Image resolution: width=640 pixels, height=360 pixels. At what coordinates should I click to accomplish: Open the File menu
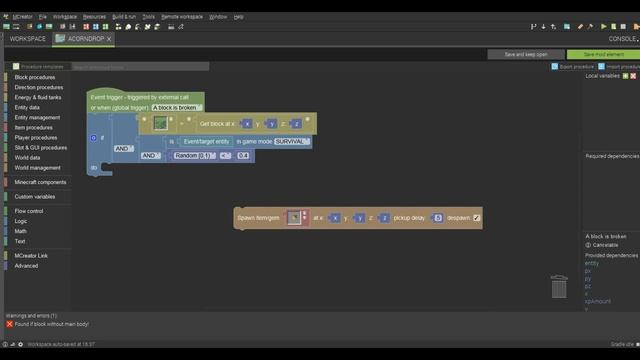tap(42, 17)
